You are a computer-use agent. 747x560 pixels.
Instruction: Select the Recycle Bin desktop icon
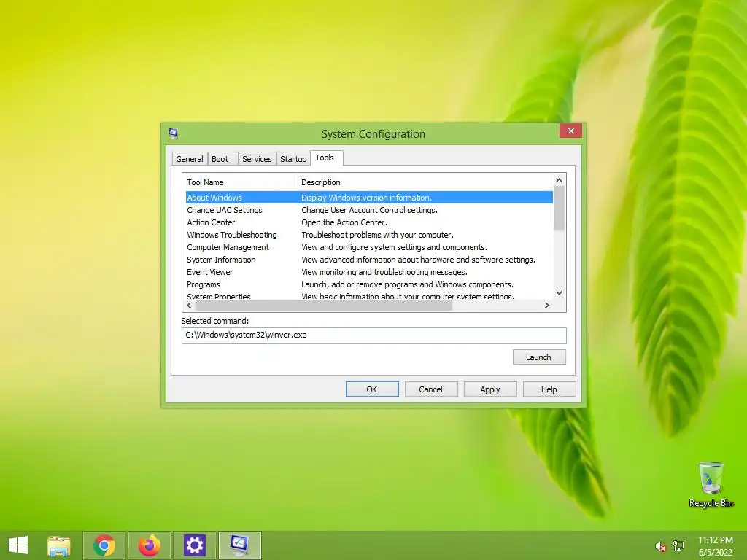711,484
